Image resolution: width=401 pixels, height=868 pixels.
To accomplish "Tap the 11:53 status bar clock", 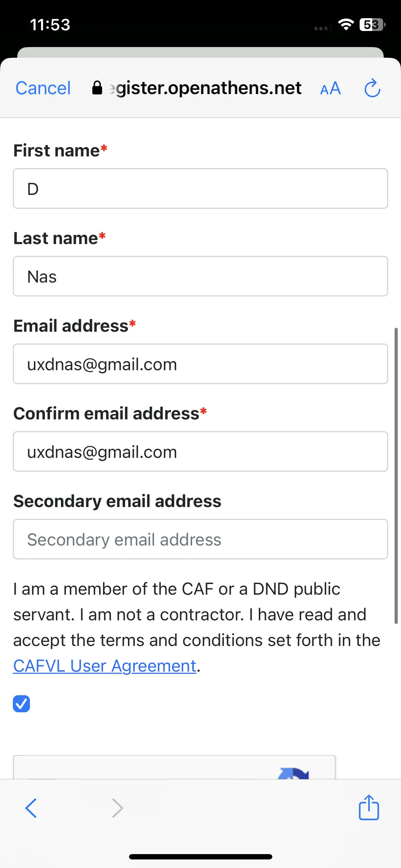I will click(50, 25).
